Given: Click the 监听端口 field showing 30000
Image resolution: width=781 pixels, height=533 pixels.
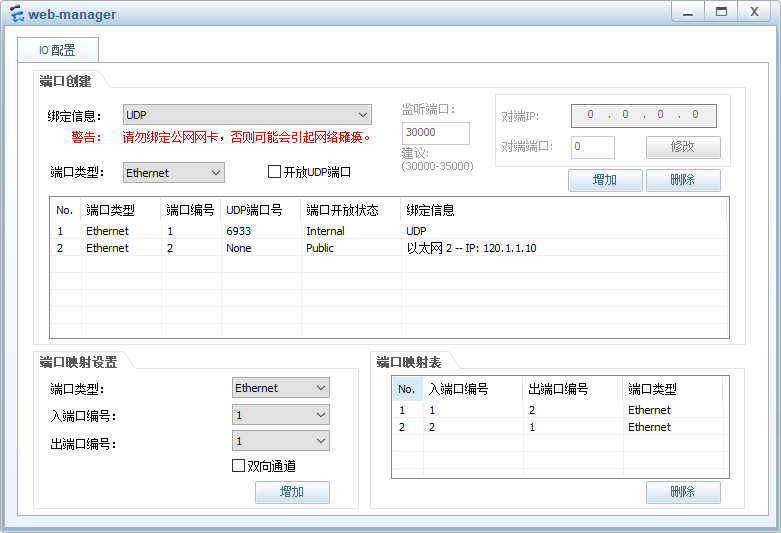Looking at the screenshot, I should coord(435,133).
